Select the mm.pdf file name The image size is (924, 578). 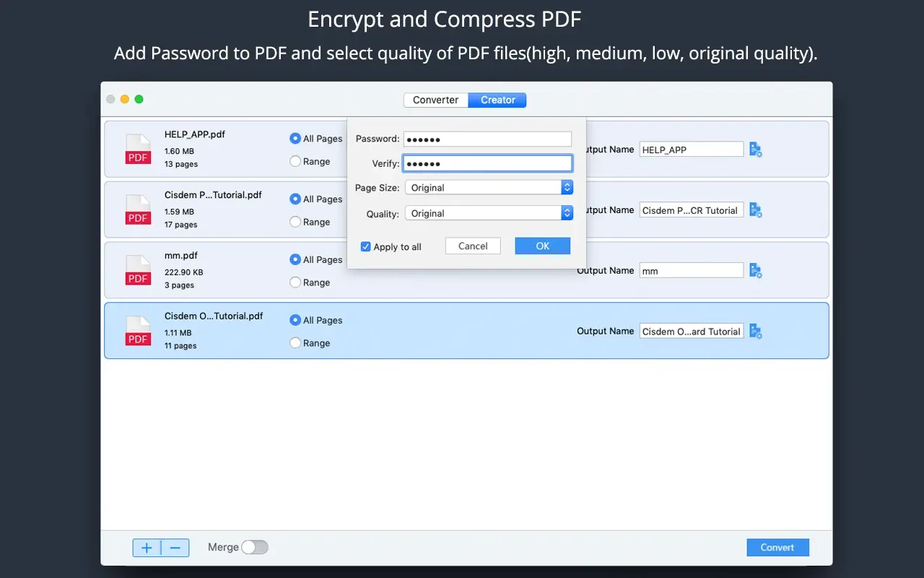tap(181, 256)
